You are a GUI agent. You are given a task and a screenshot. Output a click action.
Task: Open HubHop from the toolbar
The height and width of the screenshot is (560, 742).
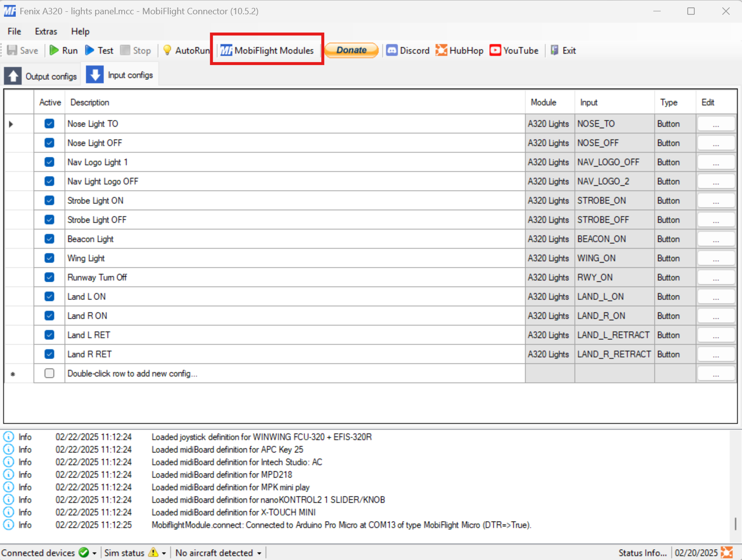tap(459, 50)
